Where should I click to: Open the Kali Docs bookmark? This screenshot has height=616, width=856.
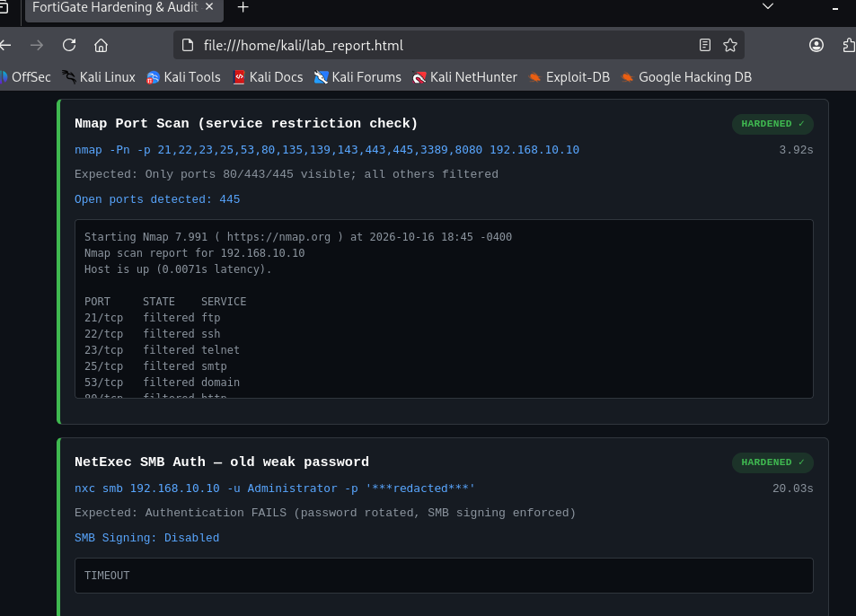[x=268, y=77]
